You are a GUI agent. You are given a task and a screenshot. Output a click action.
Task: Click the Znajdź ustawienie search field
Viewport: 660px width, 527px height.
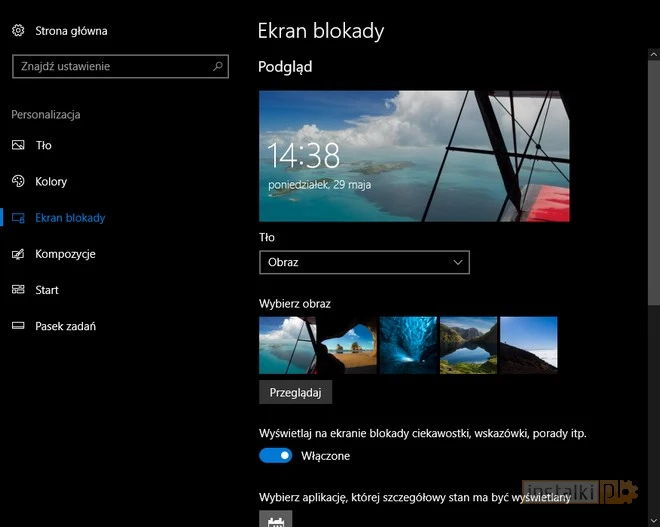click(x=110, y=67)
